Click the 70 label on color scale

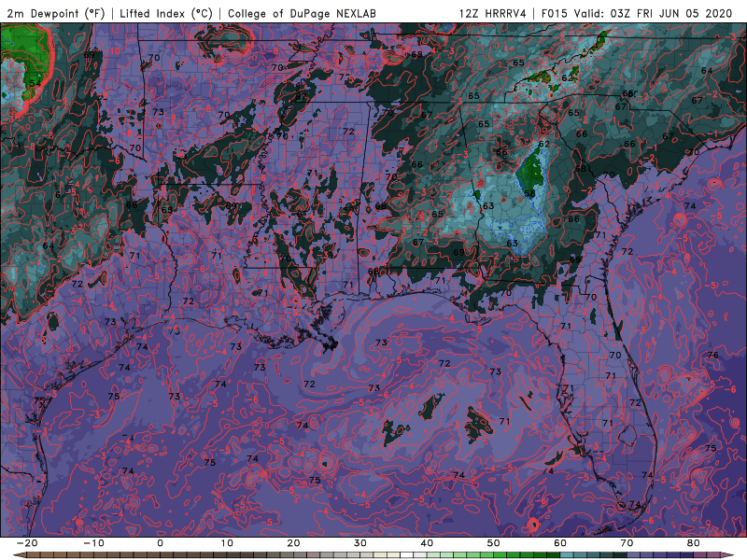[x=627, y=543]
